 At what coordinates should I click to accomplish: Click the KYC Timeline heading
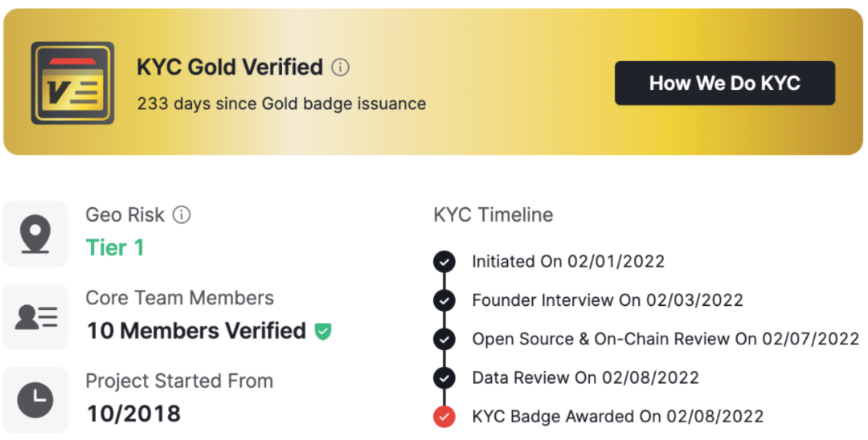493,215
